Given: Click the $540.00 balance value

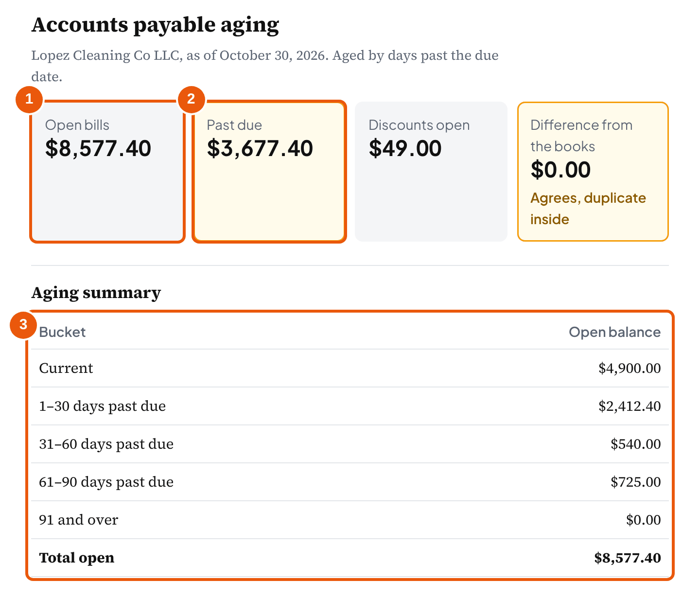Looking at the screenshot, I should (636, 444).
